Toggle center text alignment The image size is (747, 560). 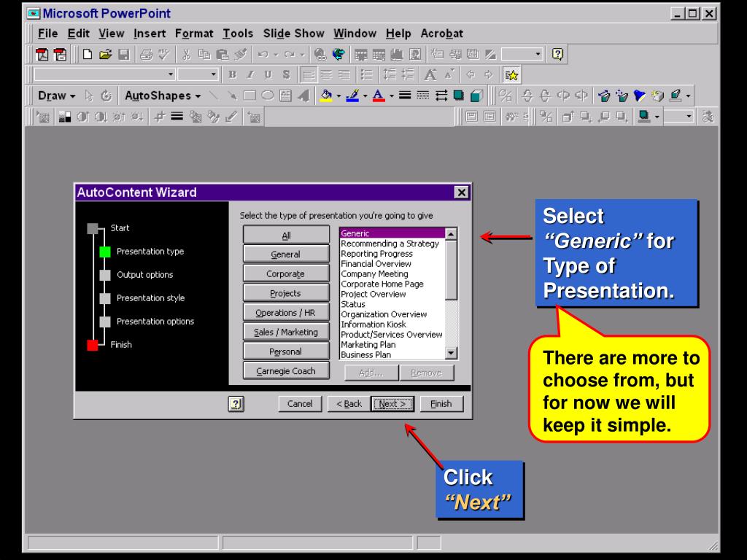point(326,75)
